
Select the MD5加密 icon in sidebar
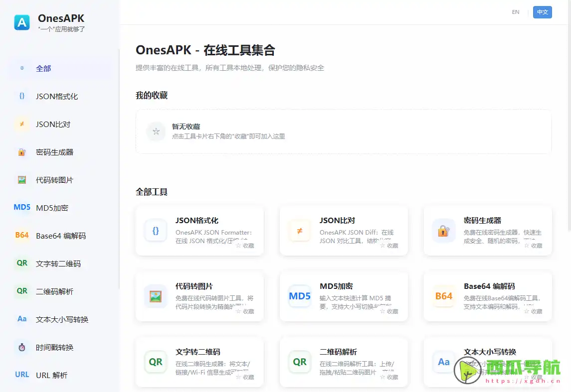click(x=21, y=208)
